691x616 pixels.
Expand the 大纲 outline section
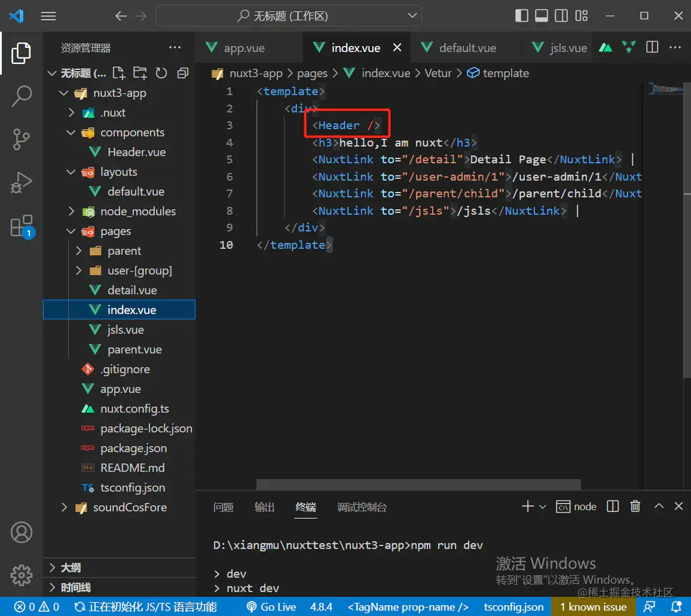[x=120, y=568]
